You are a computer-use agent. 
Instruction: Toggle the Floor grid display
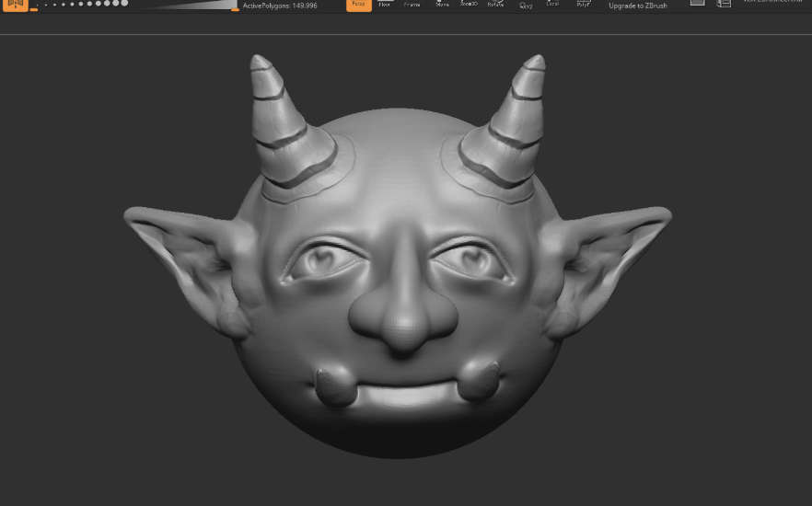tap(385, 5)
